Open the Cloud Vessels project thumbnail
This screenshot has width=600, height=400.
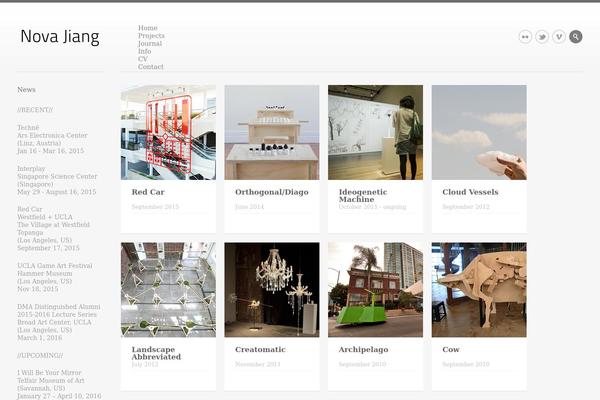click(x=479, y=132)
